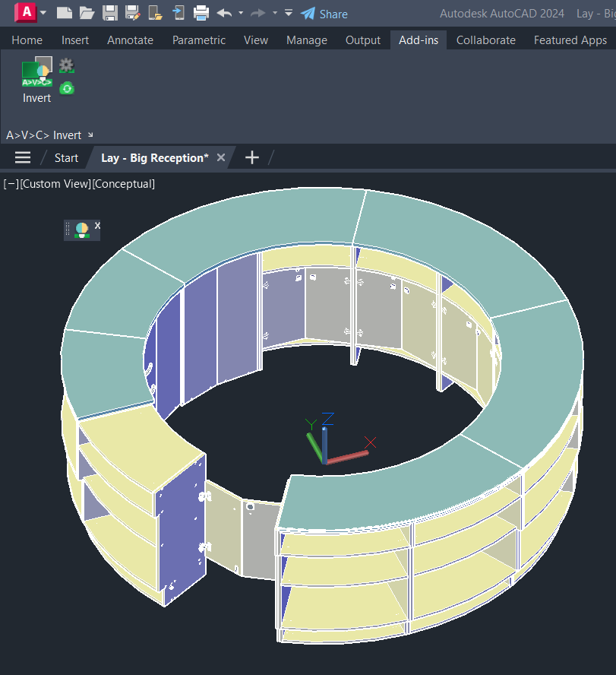Select the Lay - Big Reception drawing tab
616x675 pixels.
click(155, 158)
